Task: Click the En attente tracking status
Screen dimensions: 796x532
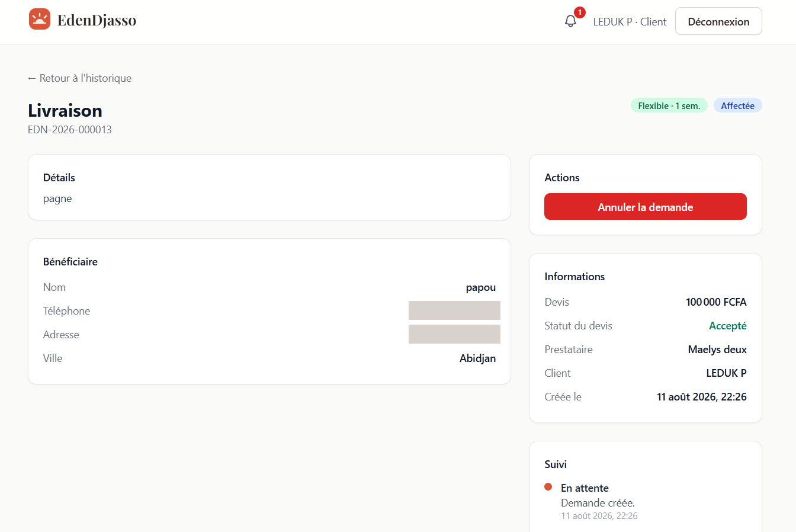Action: coord(585,488)
